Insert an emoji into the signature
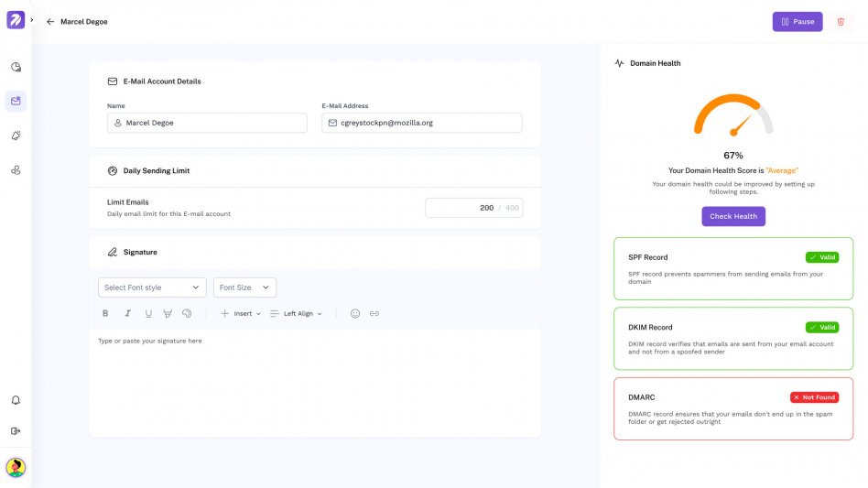 (x=355, y=314)
